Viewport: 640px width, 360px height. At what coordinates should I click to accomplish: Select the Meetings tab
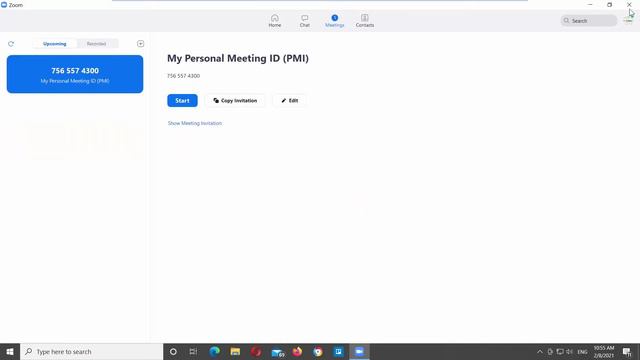[x=335, y=21]
